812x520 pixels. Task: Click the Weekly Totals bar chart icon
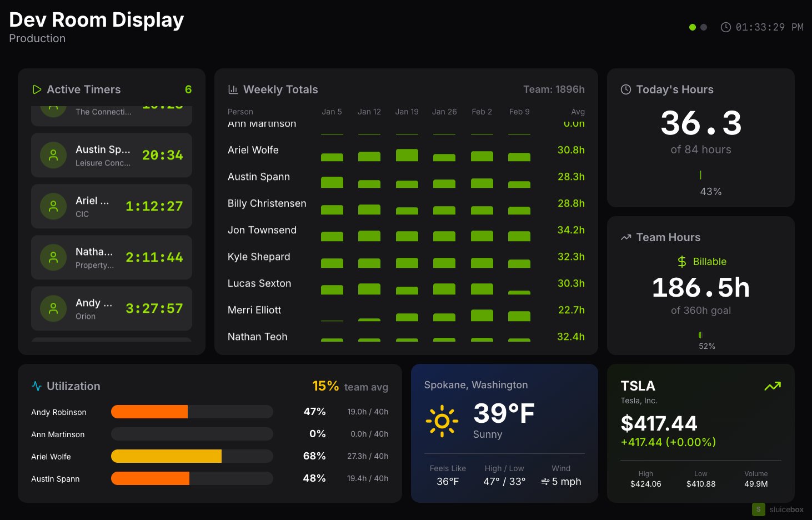point(233,89)
